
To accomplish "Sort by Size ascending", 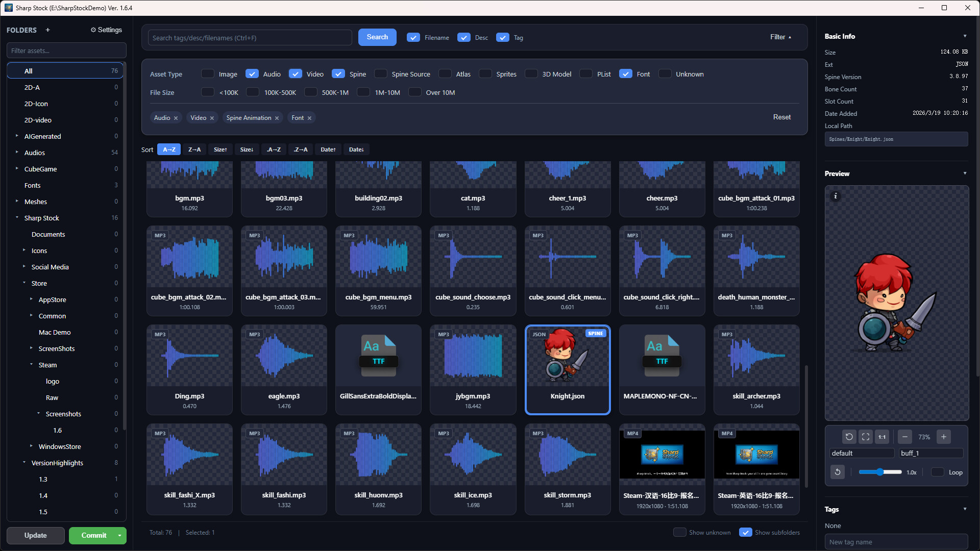I will pyautogui.click(x=220, y=150).
